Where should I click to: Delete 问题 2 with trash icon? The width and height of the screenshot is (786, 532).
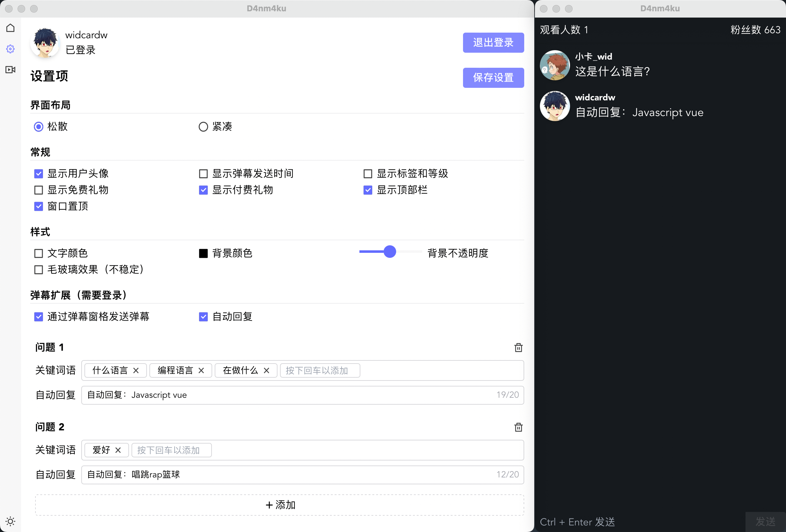[518, 427]
